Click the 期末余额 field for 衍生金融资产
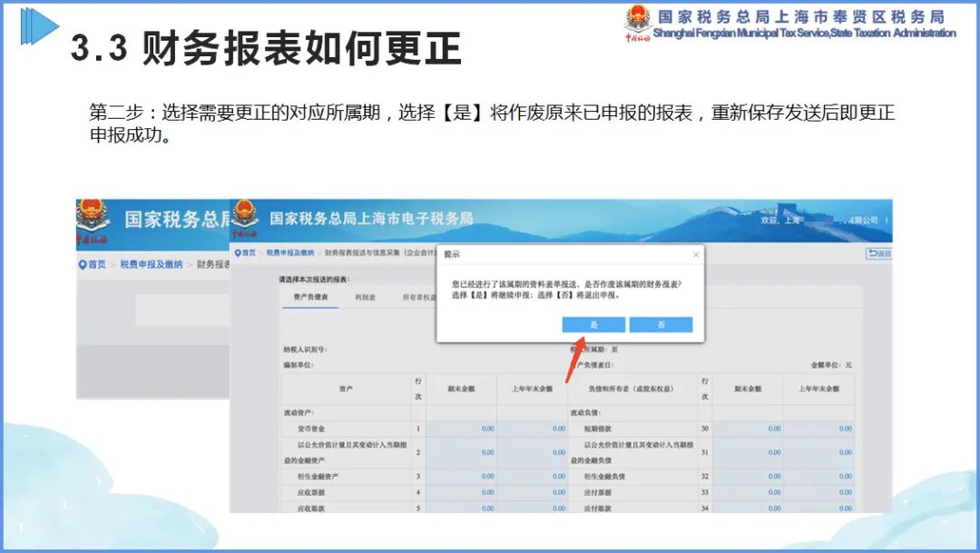 tap(461, 476)
